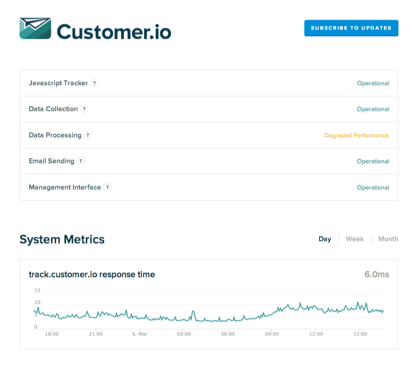
Task: Click the Degraded Performance status label
Action: (356, 135)
